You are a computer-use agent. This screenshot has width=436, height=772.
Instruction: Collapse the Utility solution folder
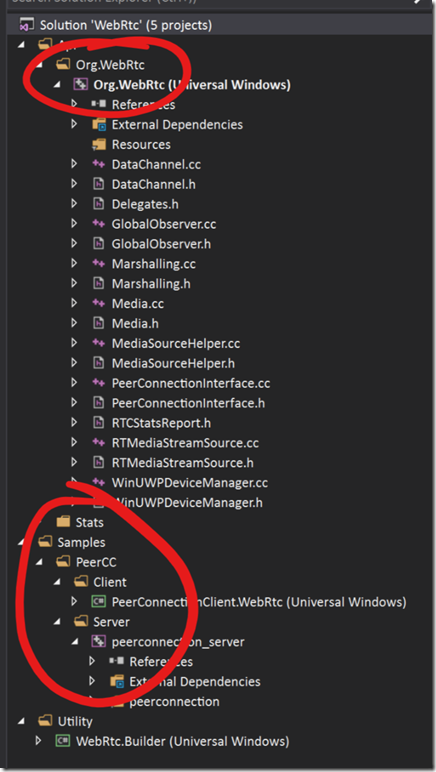point(21,721)
